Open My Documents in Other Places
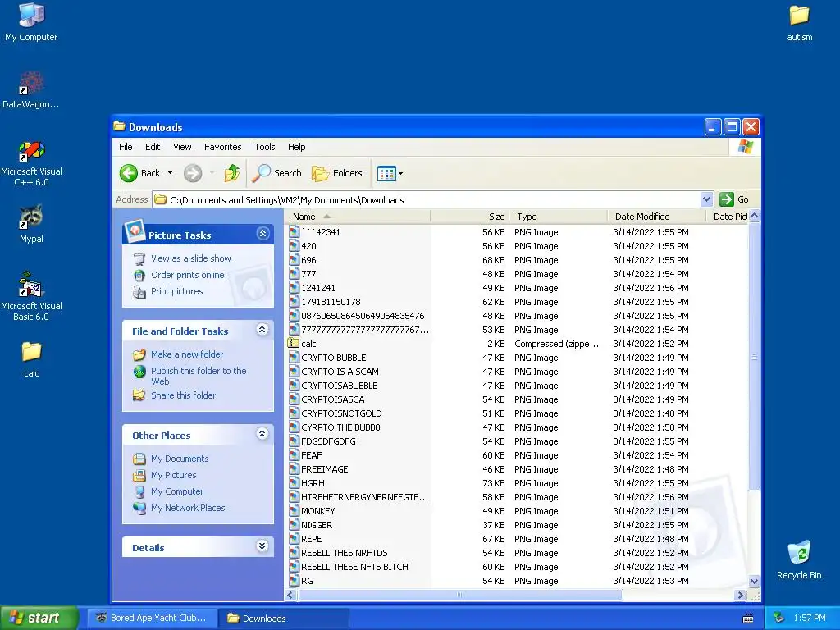 [180, 459]
